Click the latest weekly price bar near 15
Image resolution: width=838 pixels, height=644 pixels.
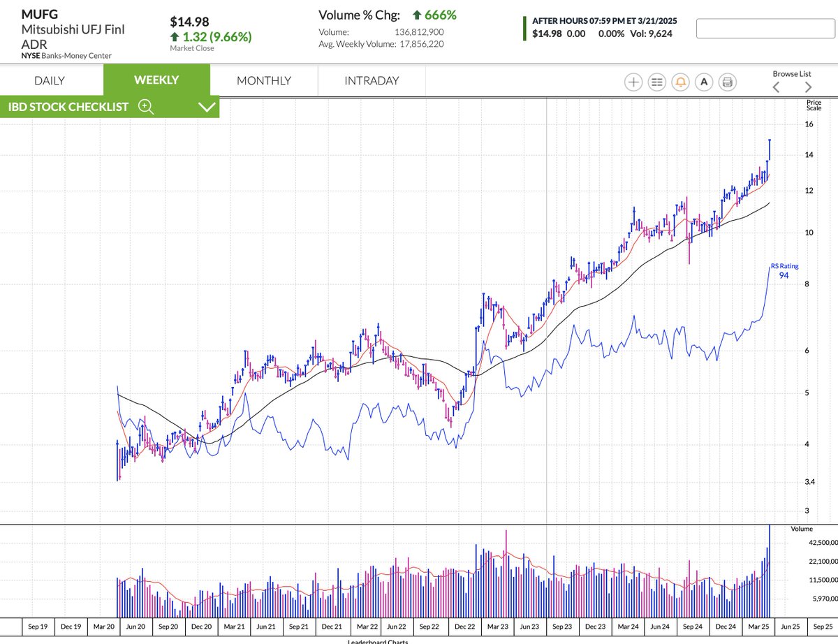coord(770,149)
